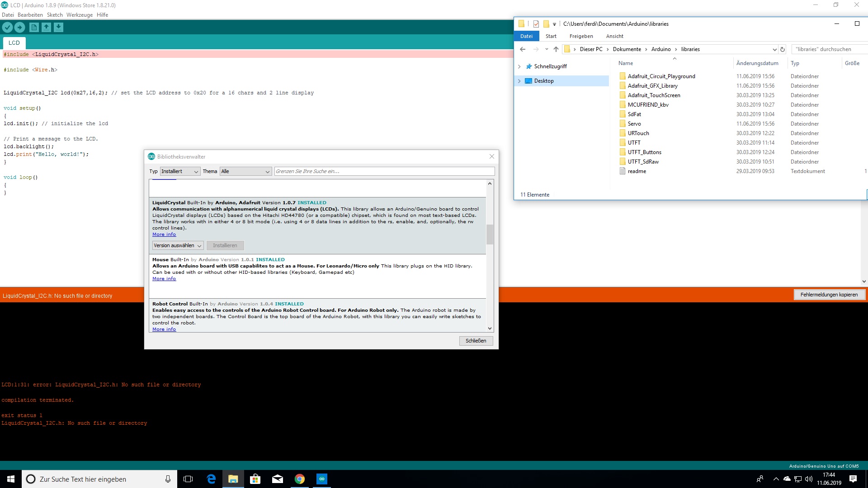Open the notification center icon
This screenshot has width=868, height=488.
[853, 479]
